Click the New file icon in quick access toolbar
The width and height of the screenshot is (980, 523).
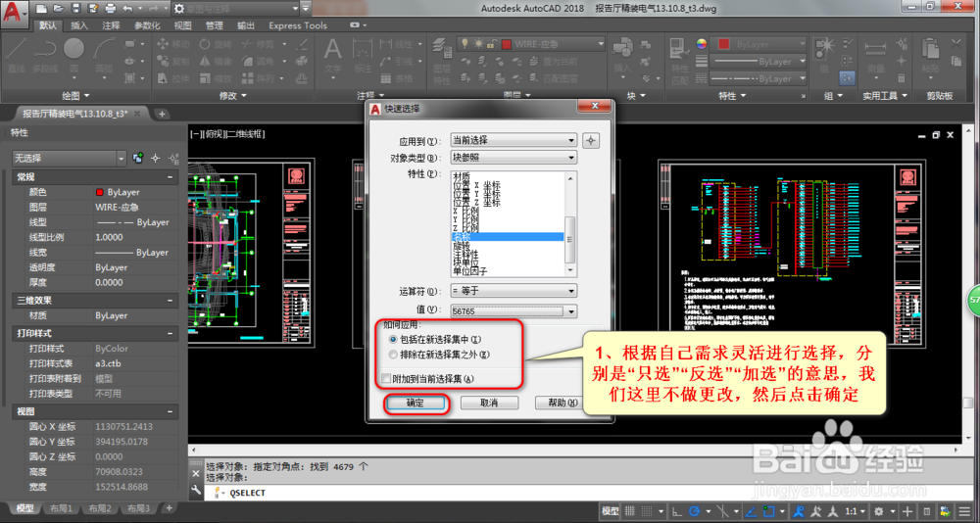(41, 9)
